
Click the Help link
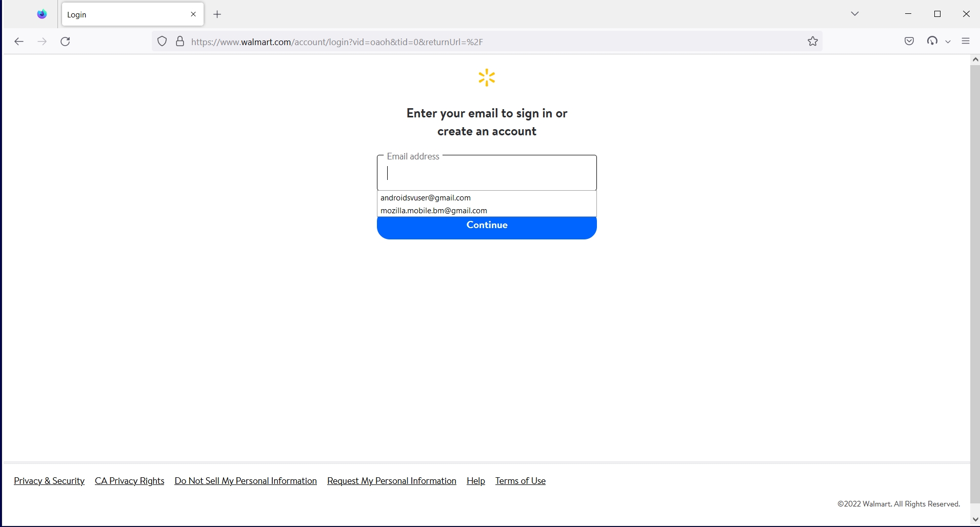click(x=475, y=481)
